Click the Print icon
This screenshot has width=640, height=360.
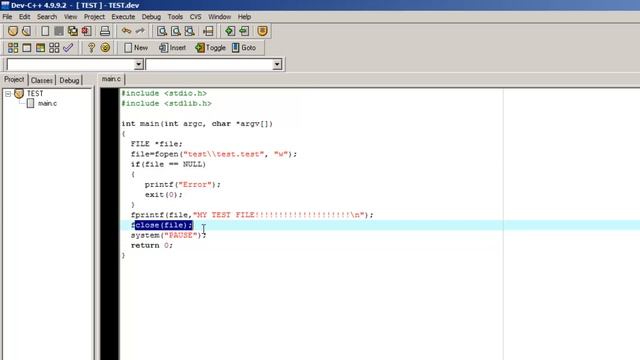click(x=105, y=31)
